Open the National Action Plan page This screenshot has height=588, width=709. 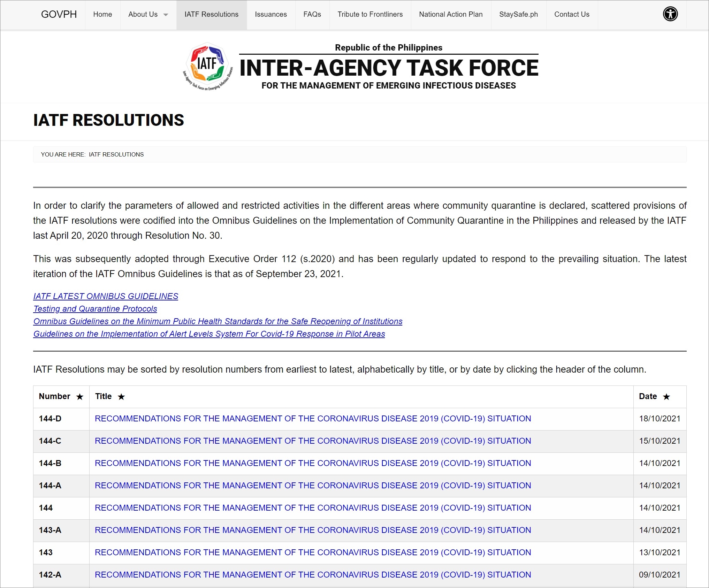tap(451, 14)
